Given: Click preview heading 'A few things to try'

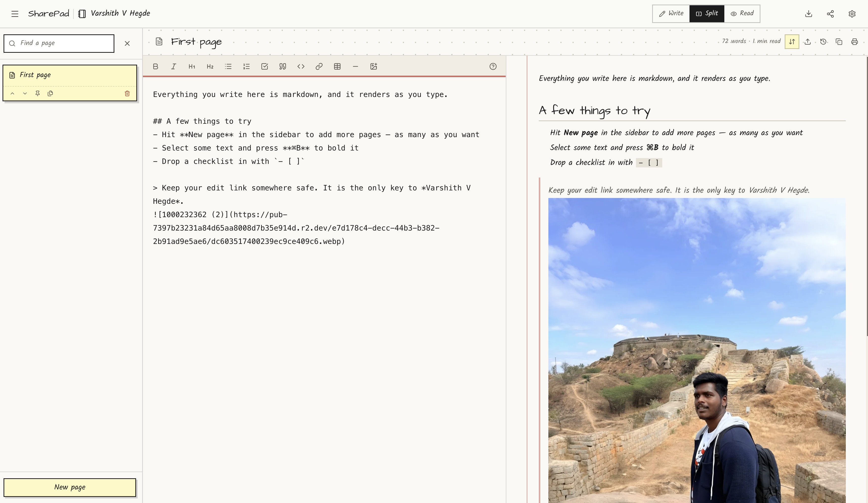Looking at the screenshot, I should 595,111.
